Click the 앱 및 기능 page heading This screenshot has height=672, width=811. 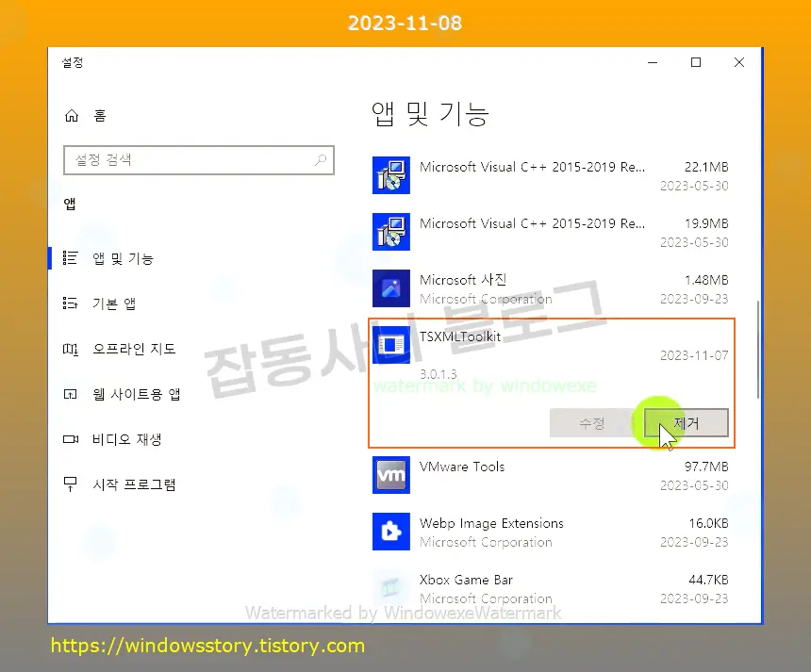(430, 114)
